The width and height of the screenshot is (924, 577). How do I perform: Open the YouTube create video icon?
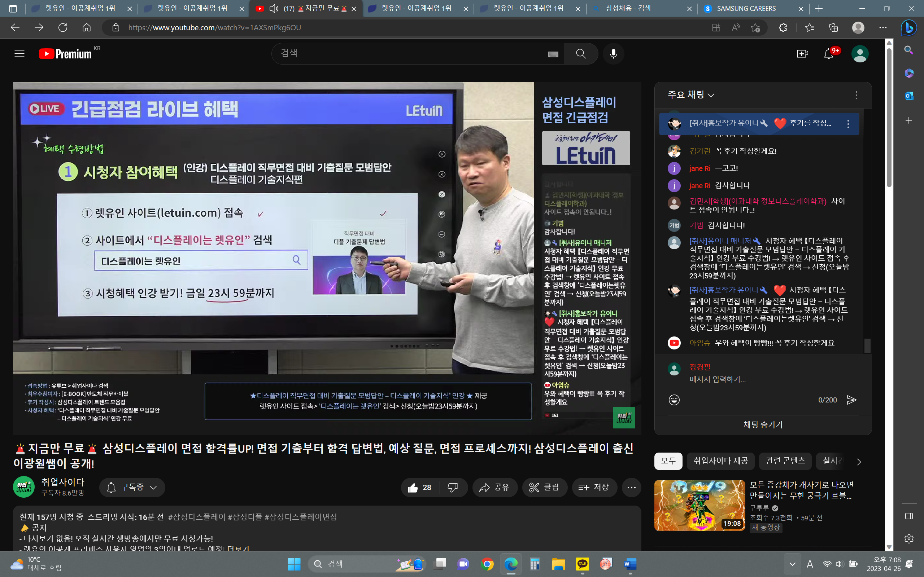(x=803, y=54)
